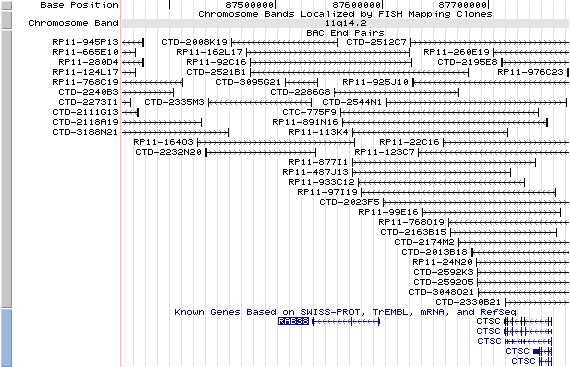570x367 pixels.
Task: Click the RP11-162L17 BAC end pair
Action: pyautogui.click(x=209, y=52)
